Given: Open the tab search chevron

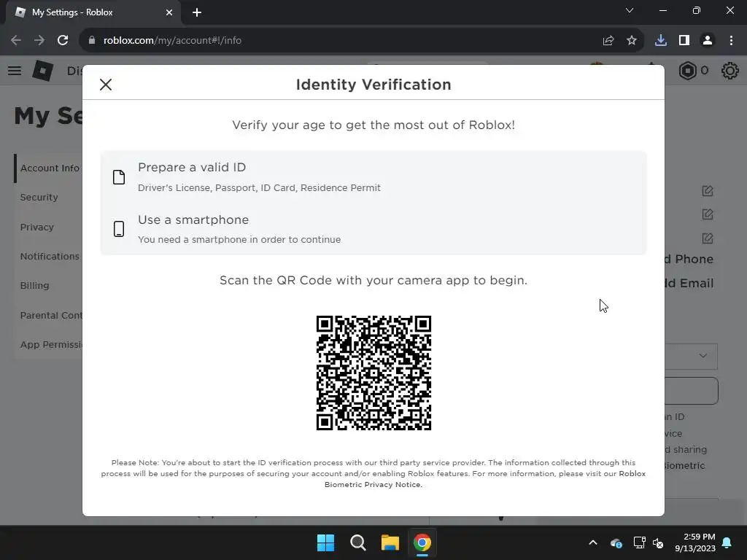Looking at the screenshot, I should click(630, 10).
